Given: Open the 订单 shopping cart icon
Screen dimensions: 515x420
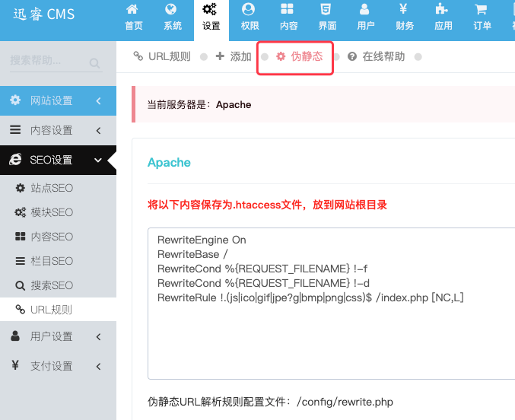Looking at the screenshot, I should pos(481,9).
